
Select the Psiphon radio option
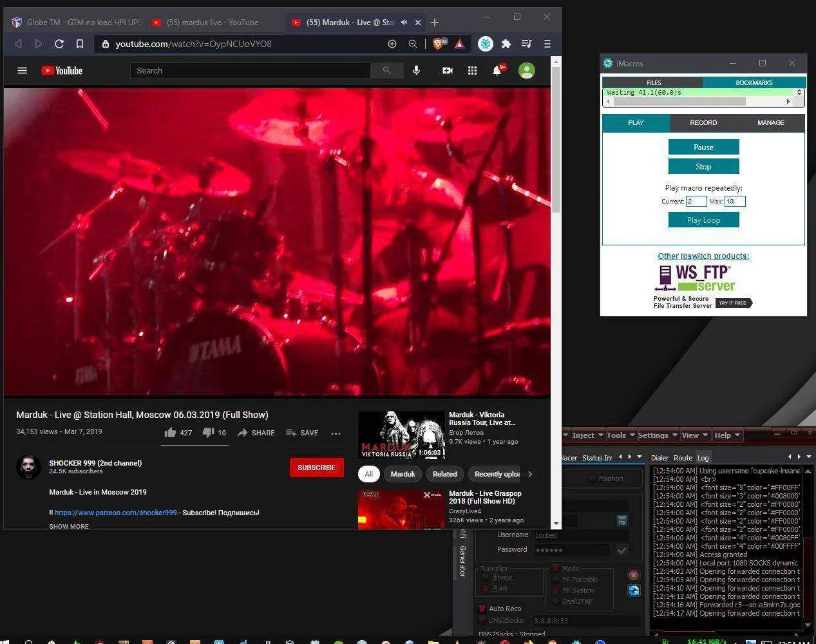(592, 478)
